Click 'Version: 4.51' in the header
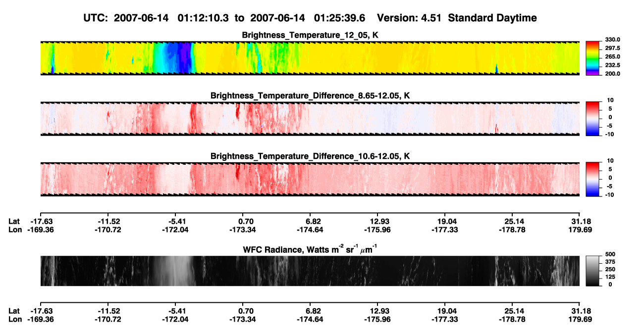The width and height of the screenshot is (644, 330). [410, 18]
